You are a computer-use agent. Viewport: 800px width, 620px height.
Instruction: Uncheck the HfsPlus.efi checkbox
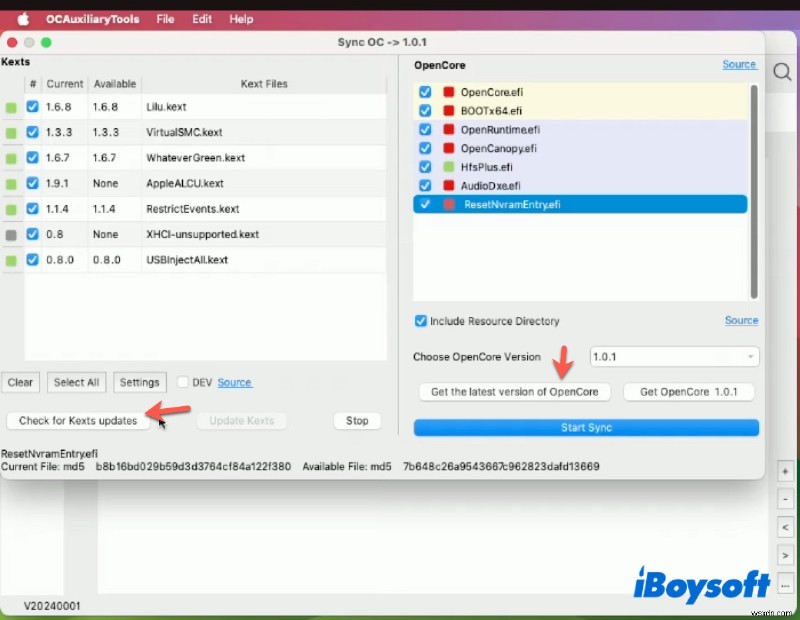424,167
